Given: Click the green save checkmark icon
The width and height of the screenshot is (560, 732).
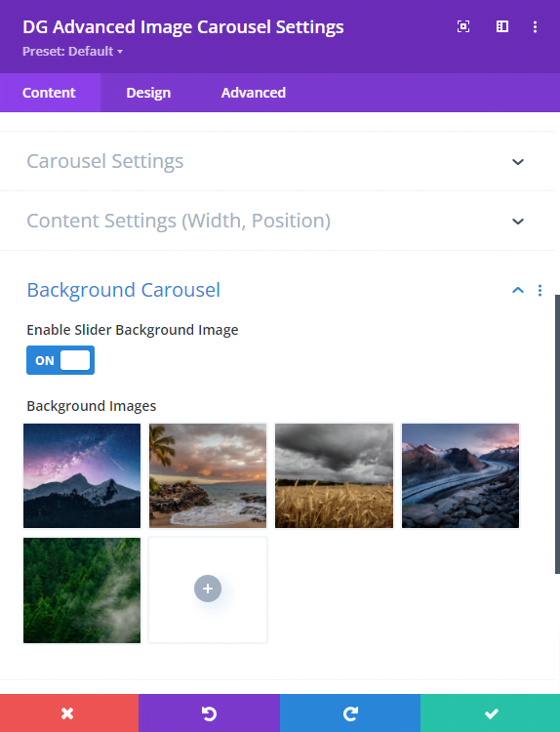Looking at the screenshot, I should click(x=491, y=712).
